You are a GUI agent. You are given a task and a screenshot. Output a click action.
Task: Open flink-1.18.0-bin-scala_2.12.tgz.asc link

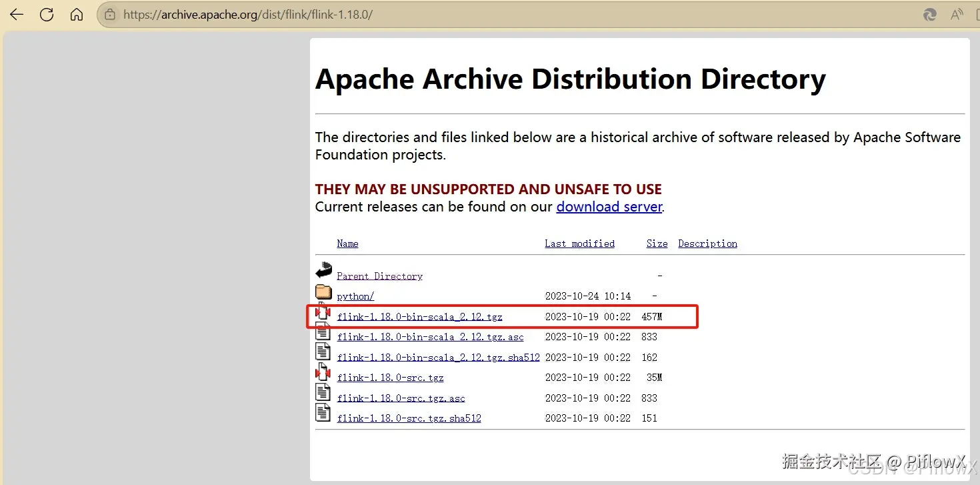point(430,337)
